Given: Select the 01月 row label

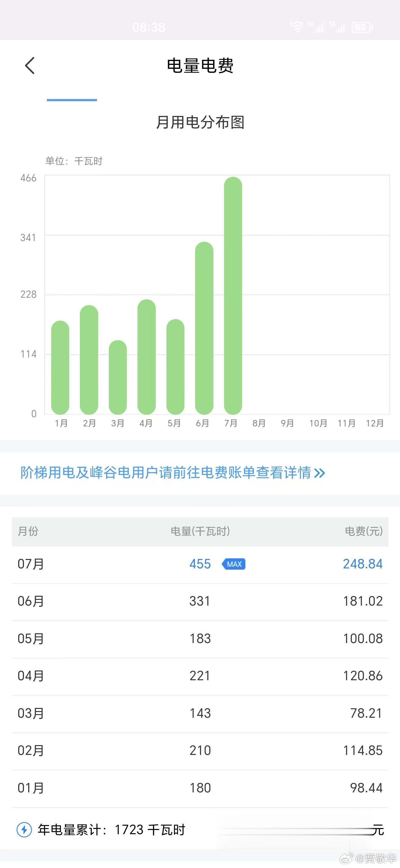Looking at the screenshot, I should point(31,788).
